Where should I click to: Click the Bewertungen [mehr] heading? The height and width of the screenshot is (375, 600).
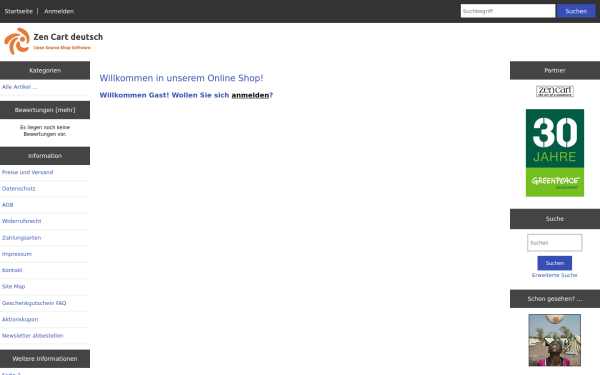point(45,110)
